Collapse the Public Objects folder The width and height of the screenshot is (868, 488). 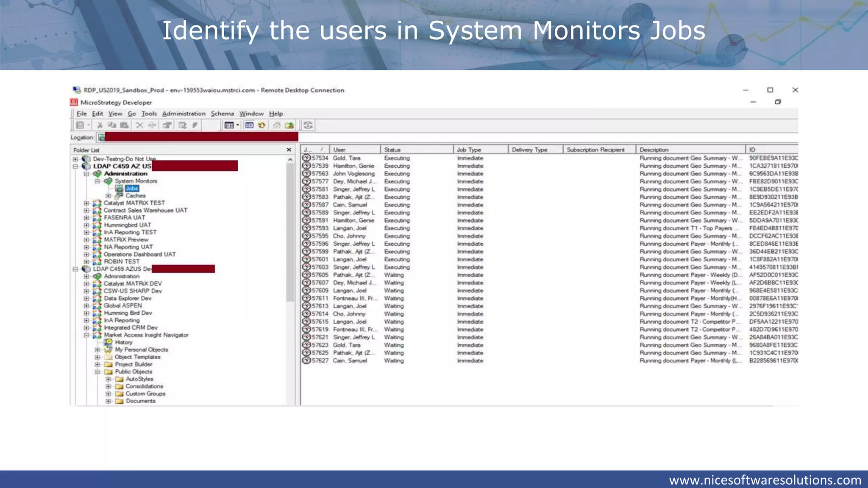[97, 372]
